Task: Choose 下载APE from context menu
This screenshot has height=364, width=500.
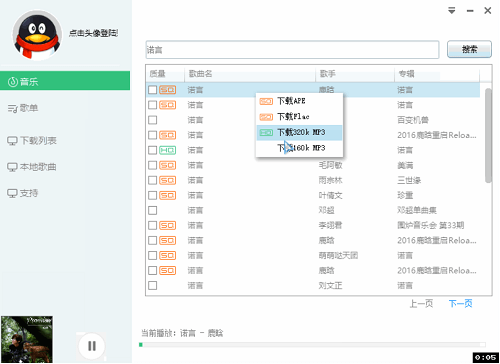Action: pos(299,101)
